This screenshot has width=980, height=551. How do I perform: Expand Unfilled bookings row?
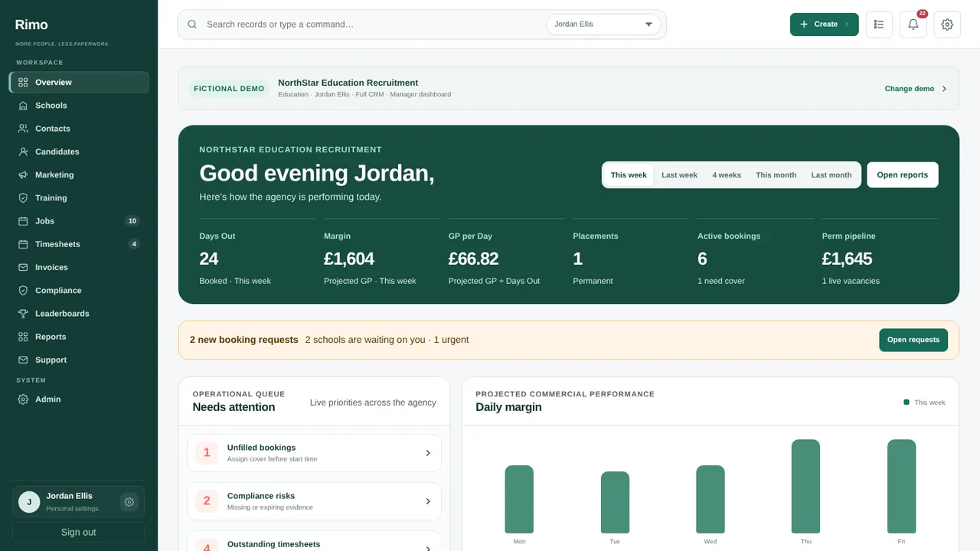(314, 453)
